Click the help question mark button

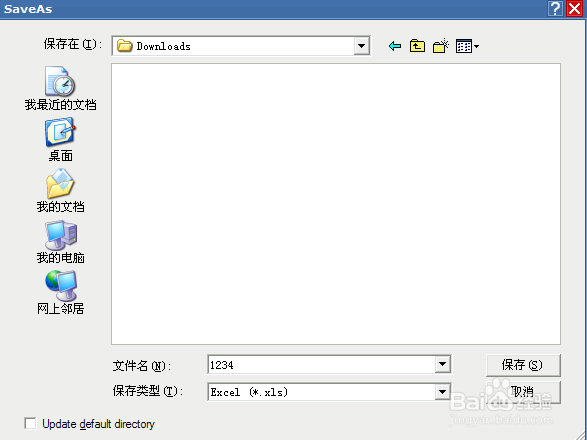[x=555, y=8]
